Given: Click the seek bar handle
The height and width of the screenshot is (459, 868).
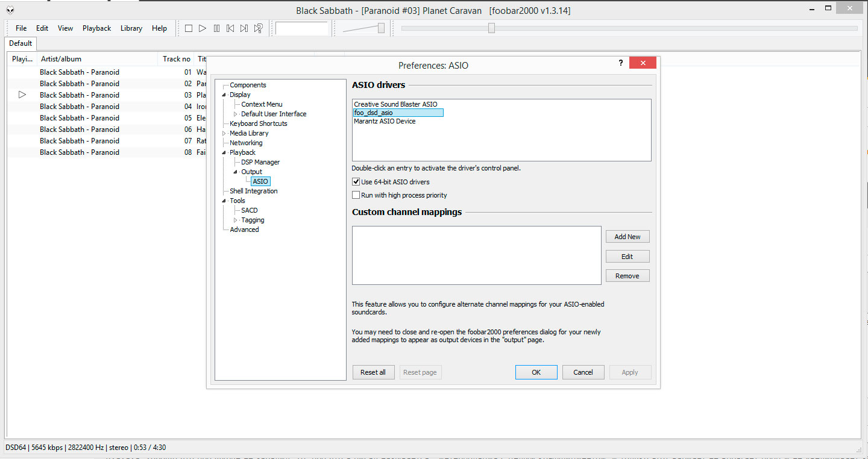Looking at the screenshot, I should tap(492, 28).
